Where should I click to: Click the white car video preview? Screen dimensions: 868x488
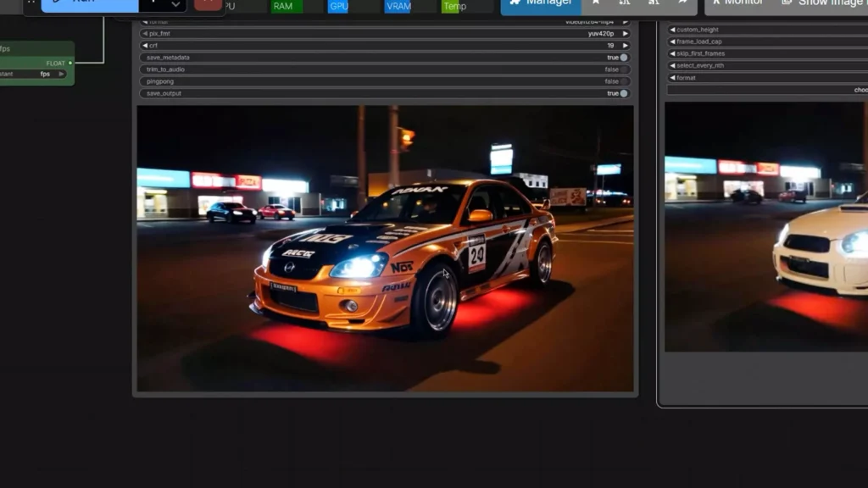click(766, 227)
